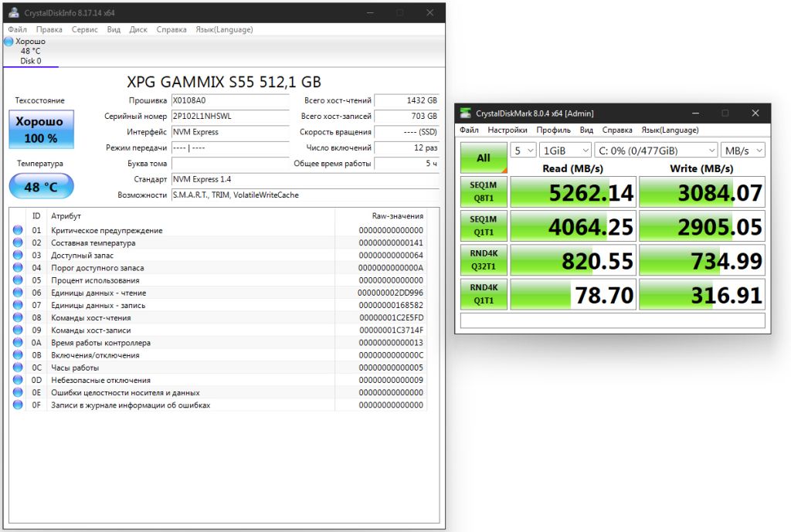Open Настройки menu in CrystalDiskMark

pyautogui.click(x=508, y=130)
